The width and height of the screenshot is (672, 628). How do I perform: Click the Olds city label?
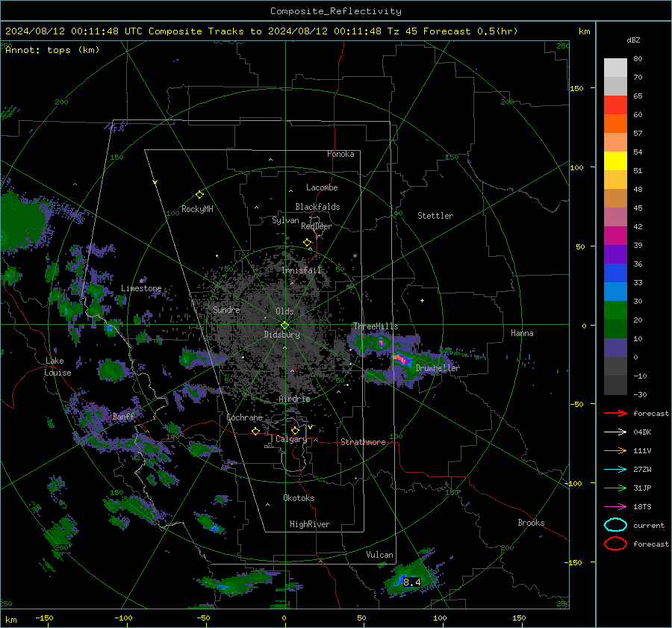pos(285,311)
